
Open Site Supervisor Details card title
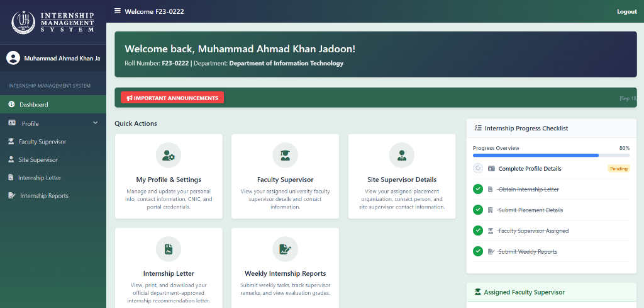[x=402, y=180]
